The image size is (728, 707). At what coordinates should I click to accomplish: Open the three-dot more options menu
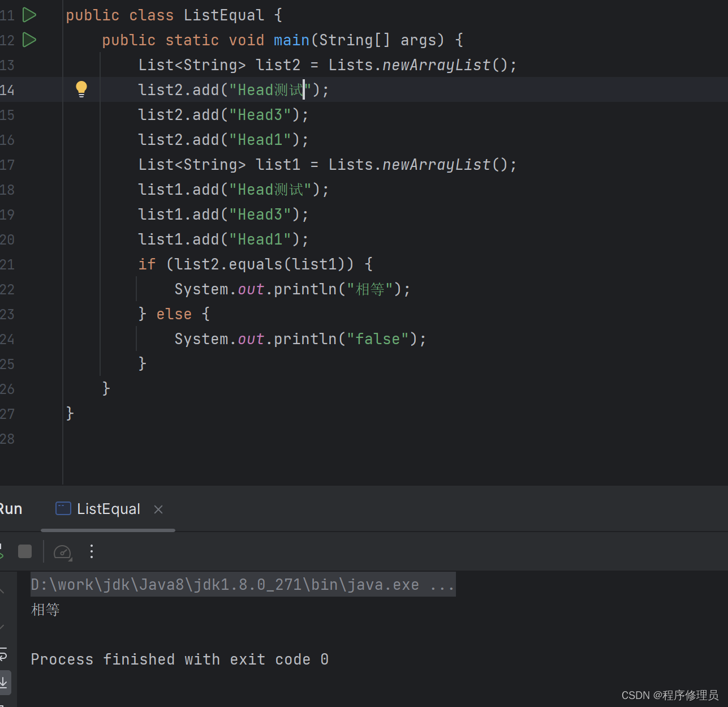92,551
